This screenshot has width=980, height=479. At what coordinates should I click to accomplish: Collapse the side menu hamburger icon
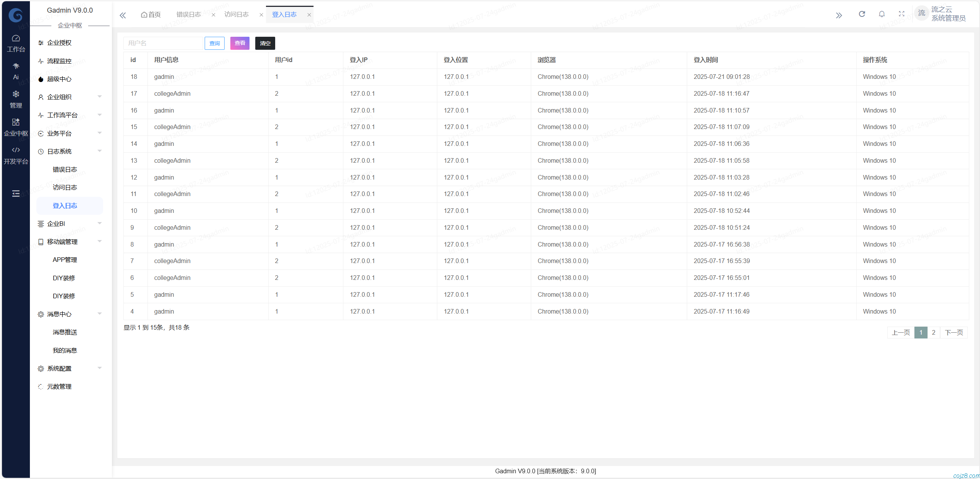16,193
